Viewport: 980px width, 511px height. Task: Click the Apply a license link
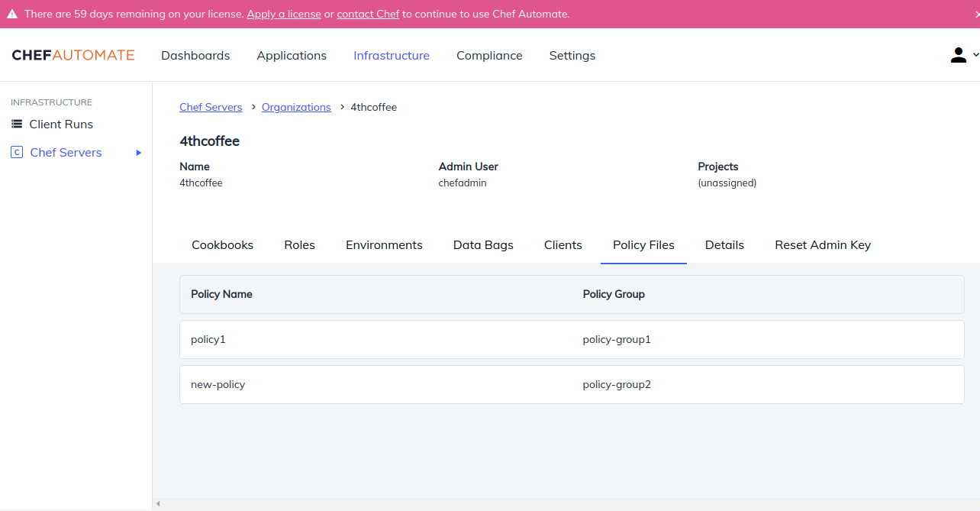[x=283, y=14]
